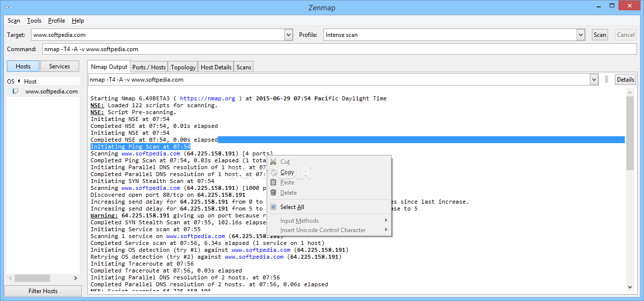Viewport: 644px width, 301px height.
Task: Open the Profile dropdown arrow
Action: click(x=581, y=35)
